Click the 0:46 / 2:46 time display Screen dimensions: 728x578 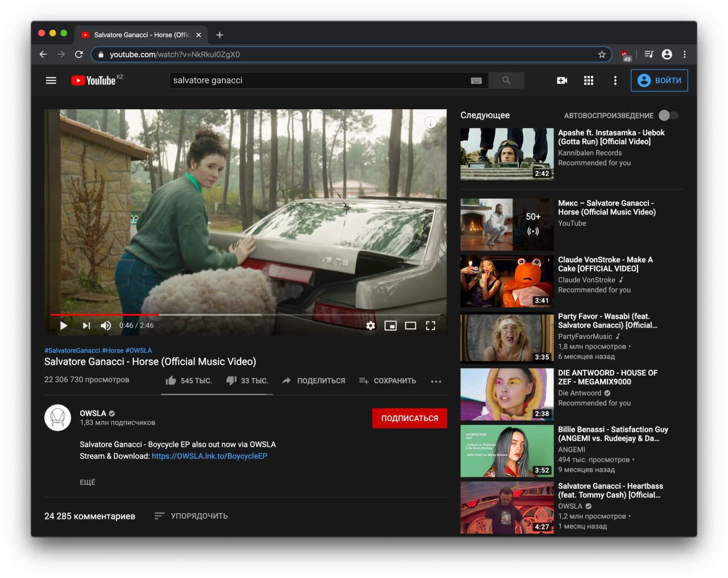[136, 325]
